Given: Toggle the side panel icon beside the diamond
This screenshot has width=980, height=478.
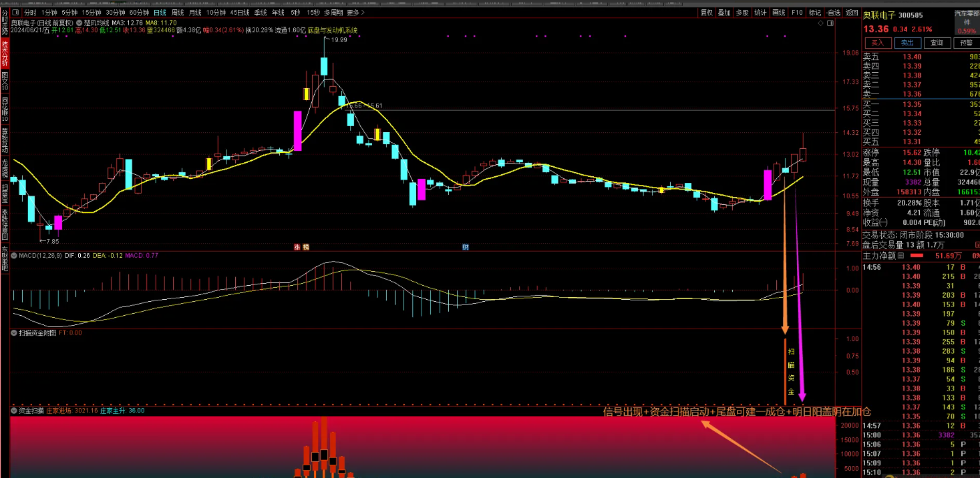Looking at the screenshot, I should tap(830, 23).
